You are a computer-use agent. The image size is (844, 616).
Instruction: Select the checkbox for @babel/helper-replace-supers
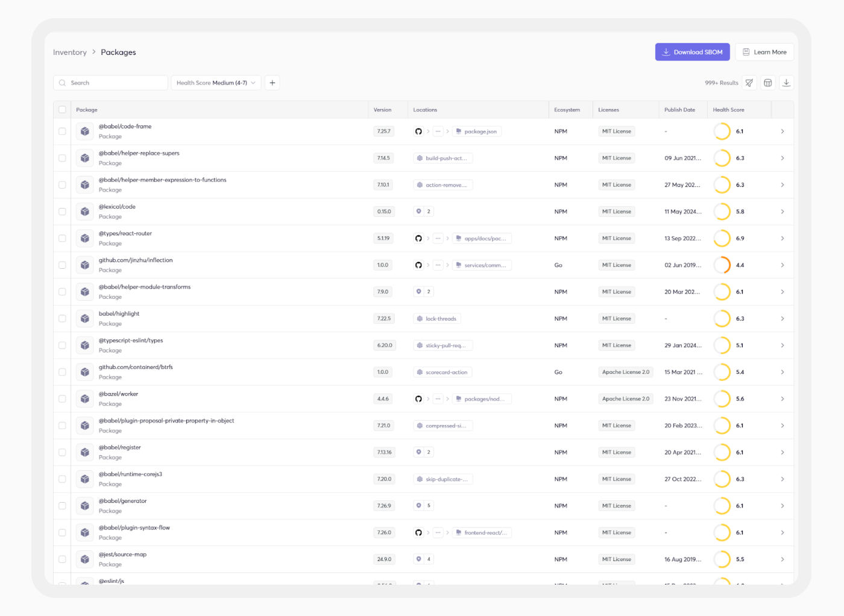click(62, 157)
